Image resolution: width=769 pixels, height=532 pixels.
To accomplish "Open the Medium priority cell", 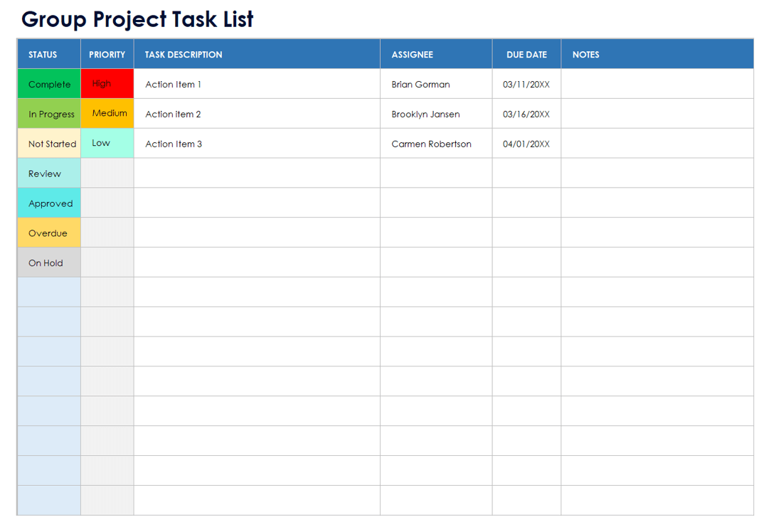I will pyautogui.click(x=107, y=113).
